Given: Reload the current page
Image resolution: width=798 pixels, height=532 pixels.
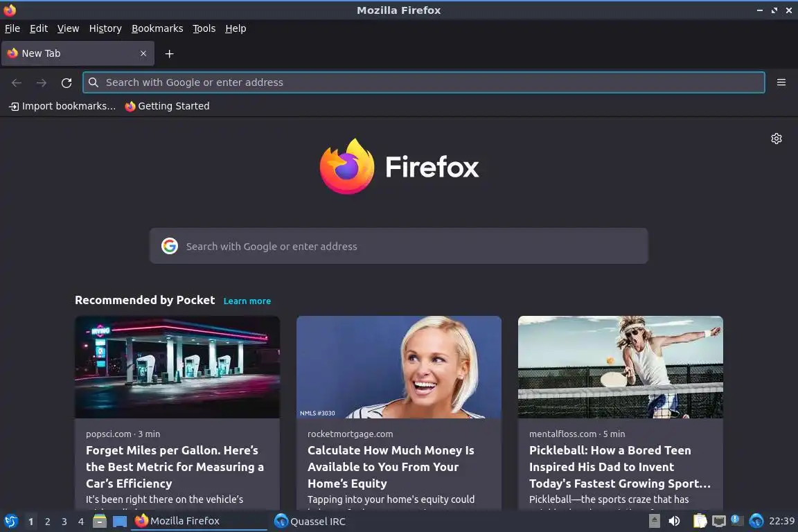Looking at the screenshot, I should (x=66, y=82).
